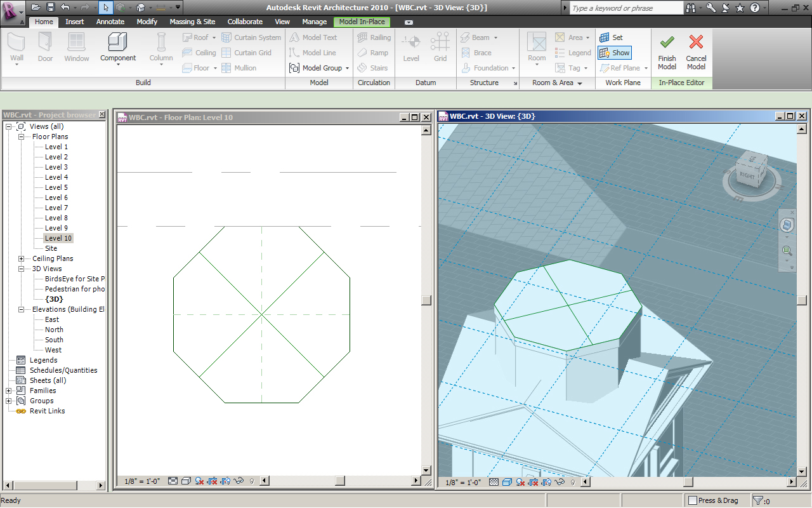Collapse the Floor Plans tree node
The width and height of the screenshot is (812, 508).
point(21,137)
